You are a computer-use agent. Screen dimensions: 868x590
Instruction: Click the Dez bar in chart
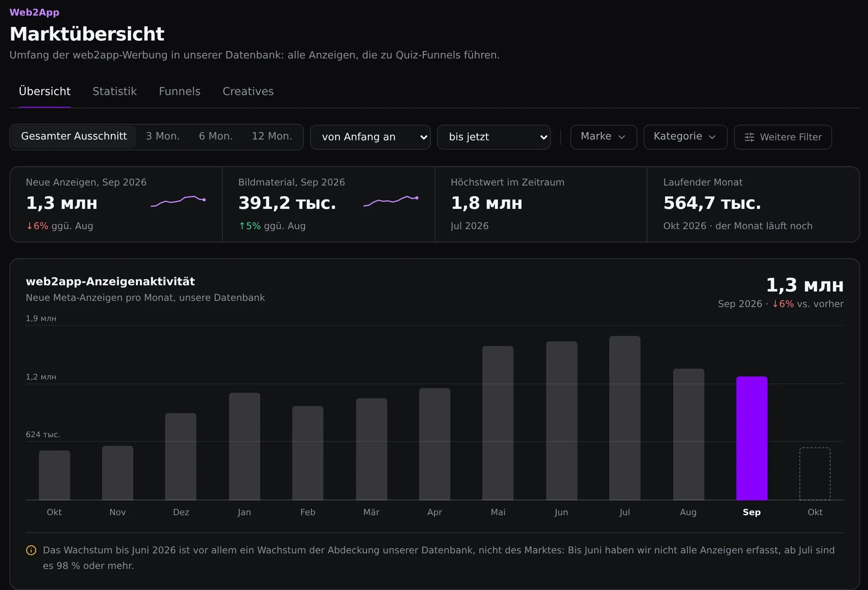coord(181,456)
